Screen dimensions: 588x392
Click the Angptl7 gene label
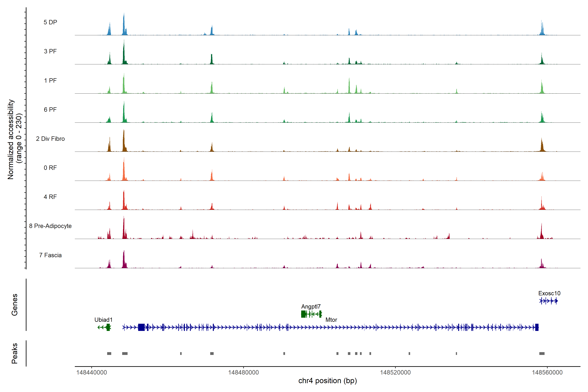coord(311,307)
